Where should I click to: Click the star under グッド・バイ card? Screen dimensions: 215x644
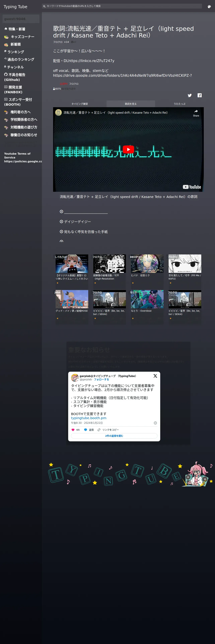coord(57,318)
